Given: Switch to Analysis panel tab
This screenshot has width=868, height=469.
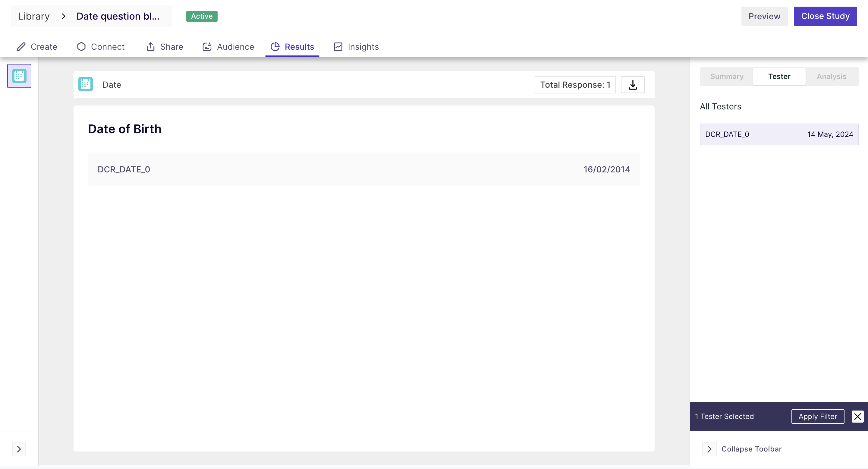Looking at the screenshot, I should (831, 77).
